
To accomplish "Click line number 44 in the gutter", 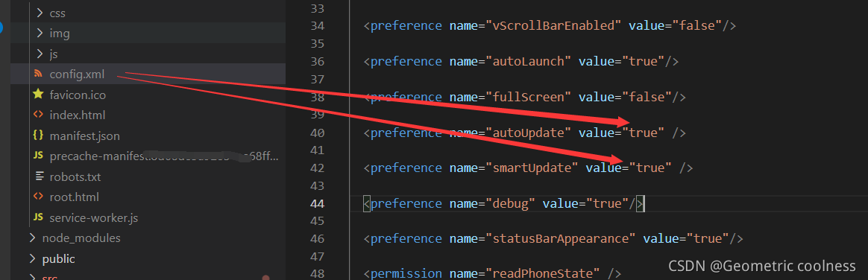I will 316,204.
